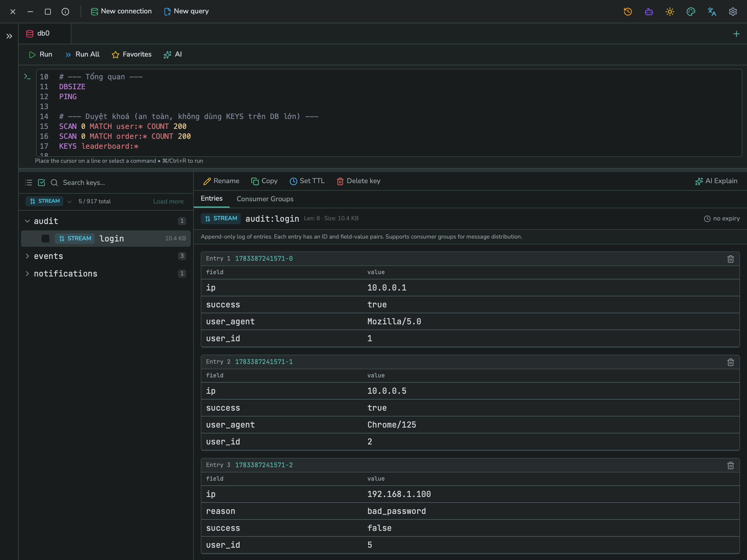The image size is (747, 560).
Task: Click the terminal prompt icon beside editor
Action: (x=27, y=77)
